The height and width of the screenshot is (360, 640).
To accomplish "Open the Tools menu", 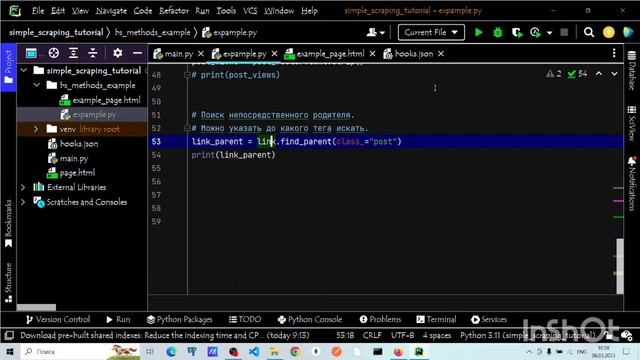I will pyautogui.click(x=226, y=11).
